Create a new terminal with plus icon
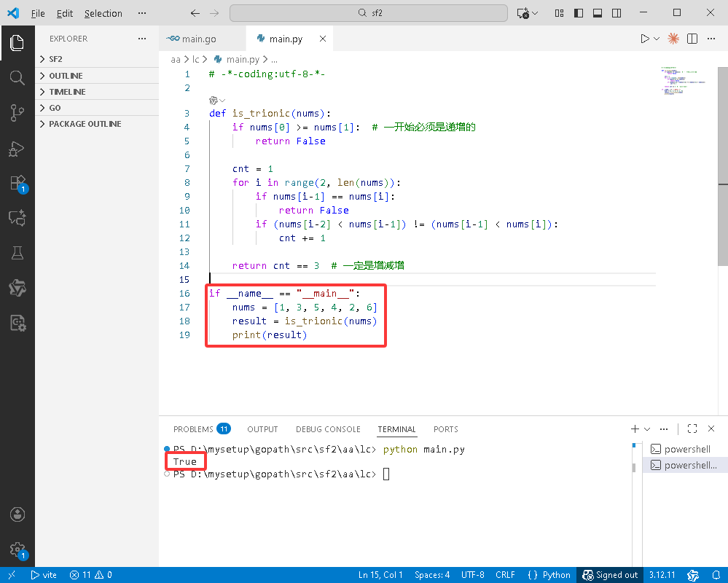The height and width of the screenshot is (583, 728). tap(635, 429)
